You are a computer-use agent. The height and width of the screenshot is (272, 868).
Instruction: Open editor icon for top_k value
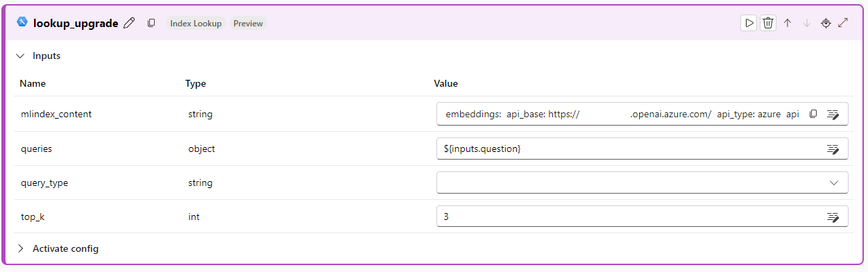(833, 217)
